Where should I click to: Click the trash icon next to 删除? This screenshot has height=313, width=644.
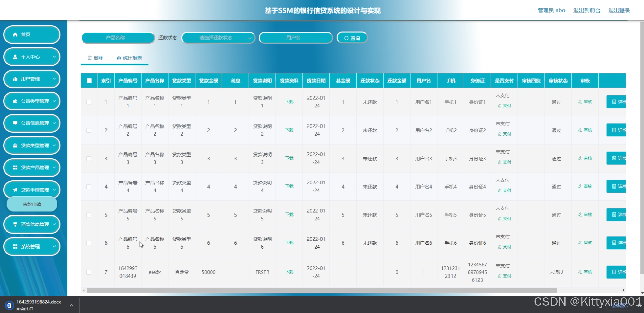(90, 58)
